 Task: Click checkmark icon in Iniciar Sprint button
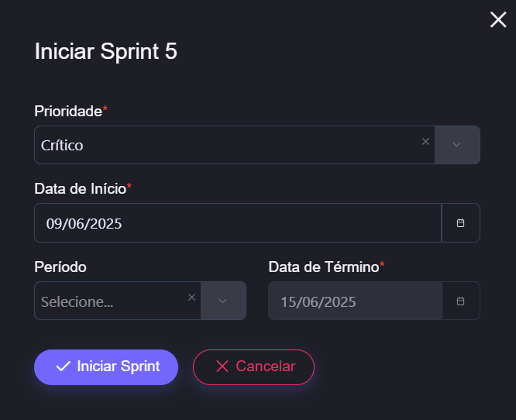(63, 367)
